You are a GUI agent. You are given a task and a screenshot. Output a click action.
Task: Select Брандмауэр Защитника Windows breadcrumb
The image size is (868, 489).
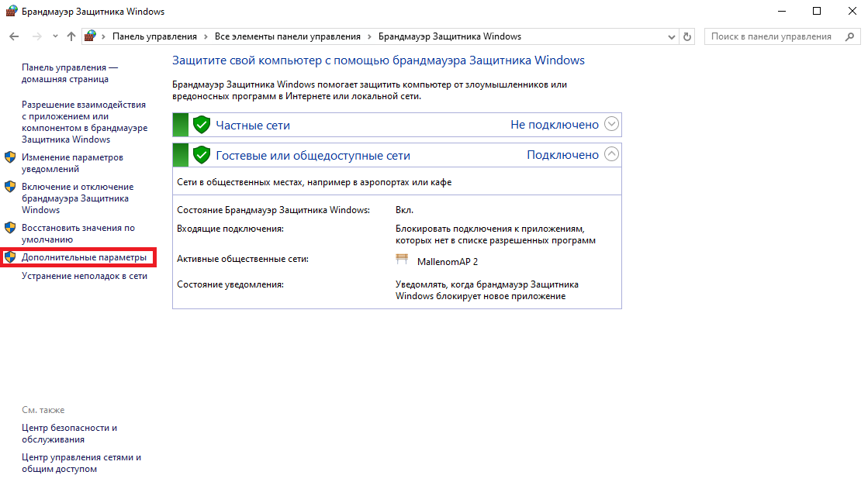[449, 36]
